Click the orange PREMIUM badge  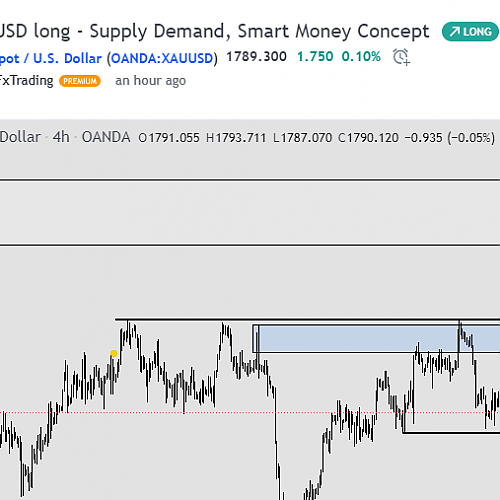(80, 81)
